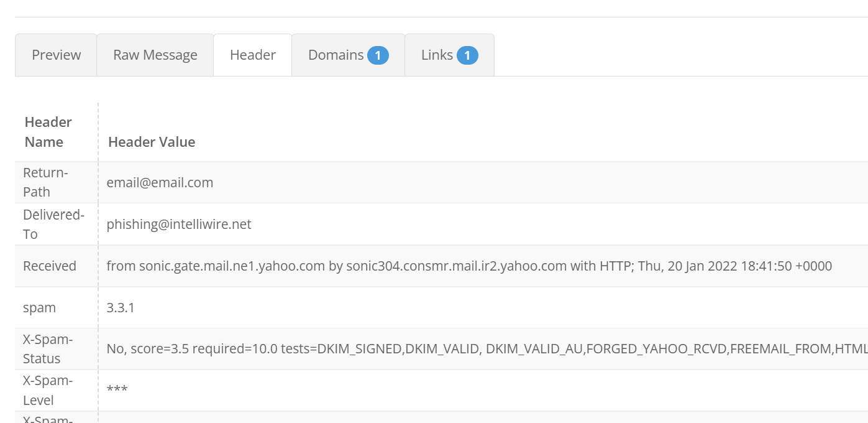Viewport: 868px width, 423px height.
Task: Click the phishing@intelliwire.net address
Action: 179,224
